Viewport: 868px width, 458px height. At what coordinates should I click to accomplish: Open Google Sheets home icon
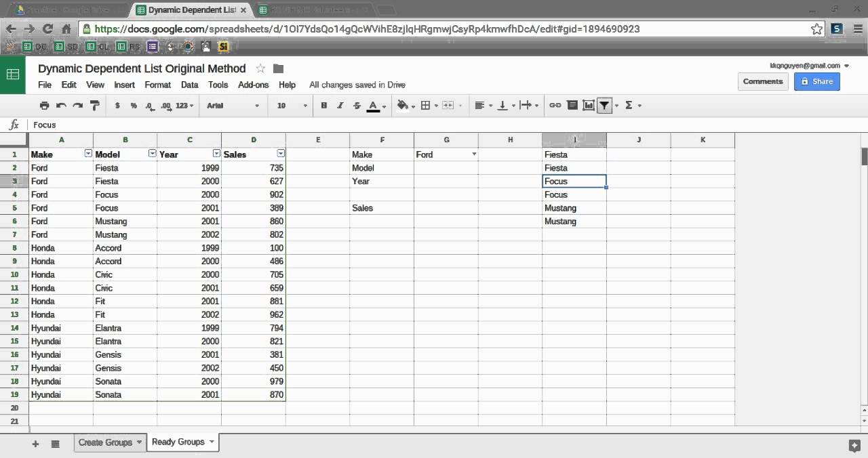(x=12, y=75)
